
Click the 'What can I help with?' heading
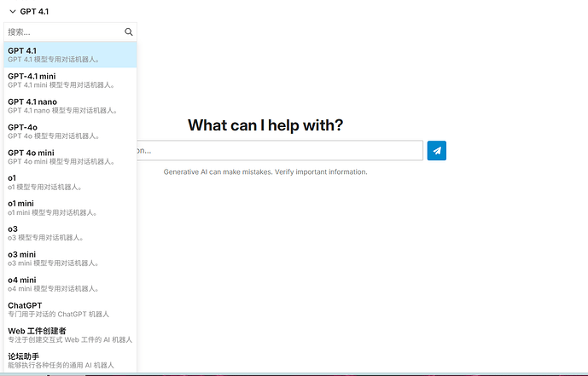[x=265, y=125]
